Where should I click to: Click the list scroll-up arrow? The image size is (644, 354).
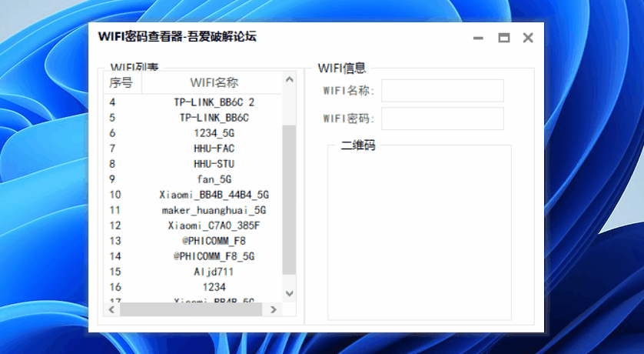tap(290, 79)
